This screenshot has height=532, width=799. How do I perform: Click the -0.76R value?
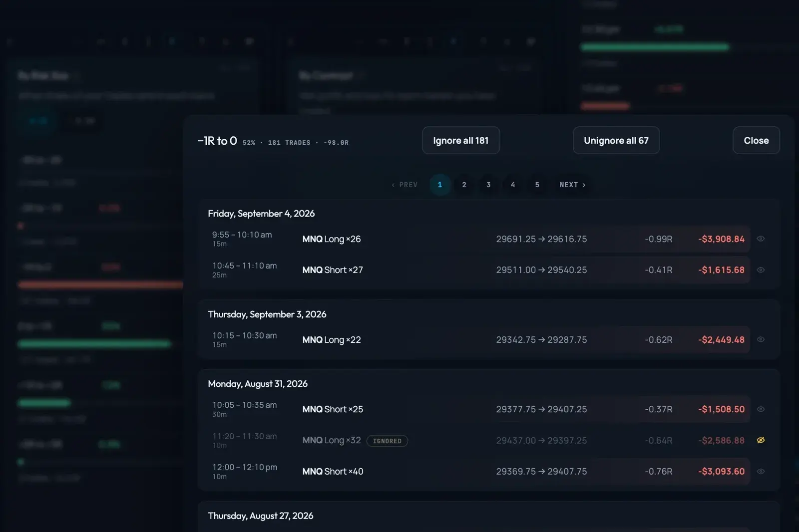coord(659,472)
